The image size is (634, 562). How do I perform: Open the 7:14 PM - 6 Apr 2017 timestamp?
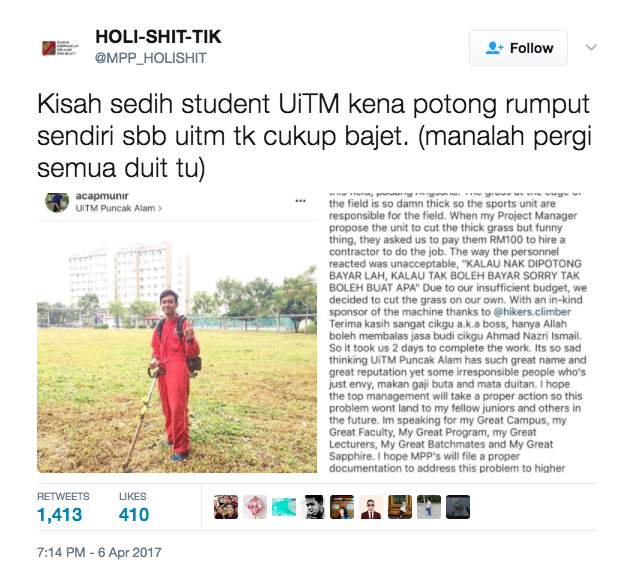pyautogui.click(x=99, y=552)
